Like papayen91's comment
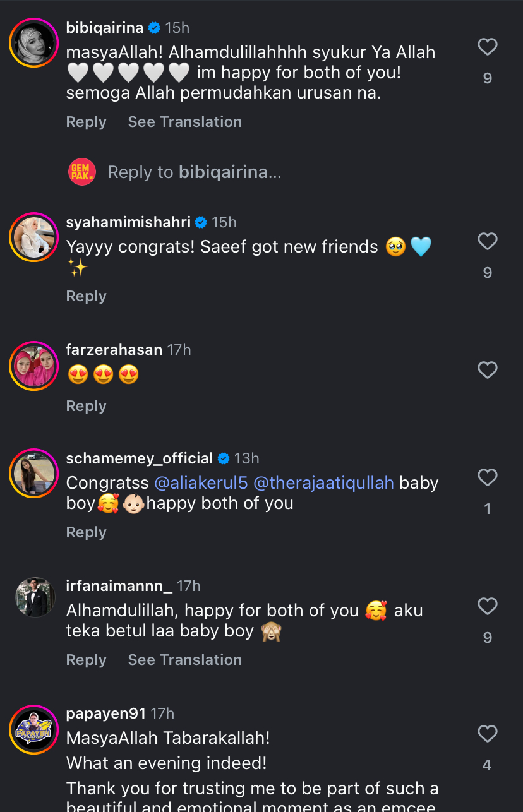Screen dimensions: 523x812 coord(487,734)
